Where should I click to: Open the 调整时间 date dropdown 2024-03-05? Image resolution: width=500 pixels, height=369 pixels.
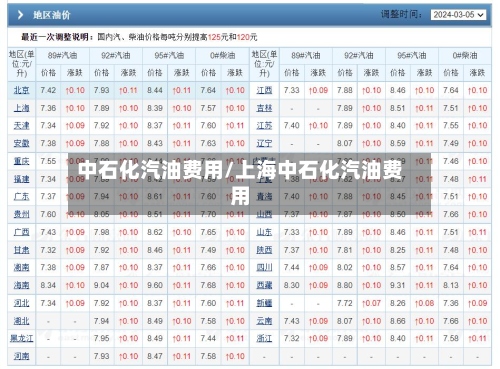coord(458,15)
